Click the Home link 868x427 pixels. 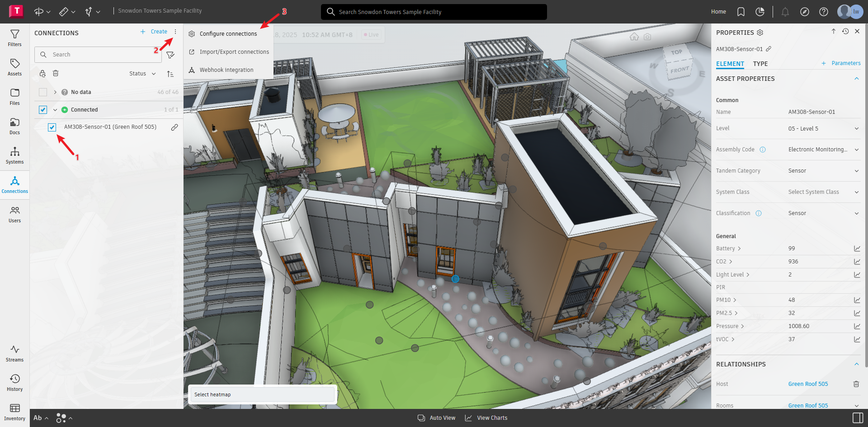click(718, 12)
